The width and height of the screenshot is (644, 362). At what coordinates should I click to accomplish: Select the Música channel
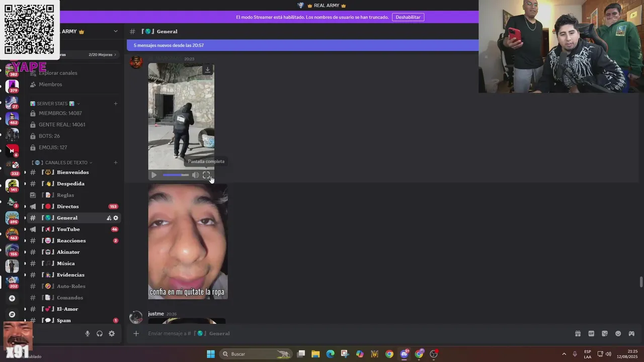coord(73,263)
